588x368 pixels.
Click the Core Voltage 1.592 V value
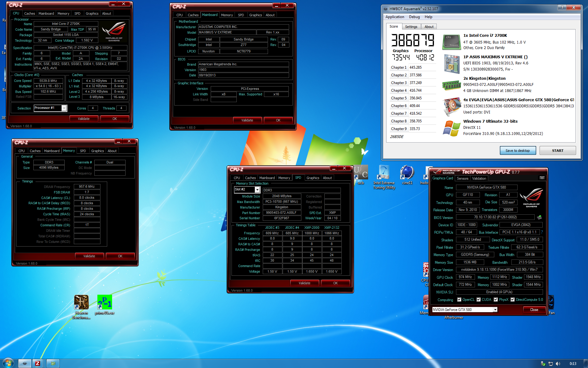click(87, 40)
